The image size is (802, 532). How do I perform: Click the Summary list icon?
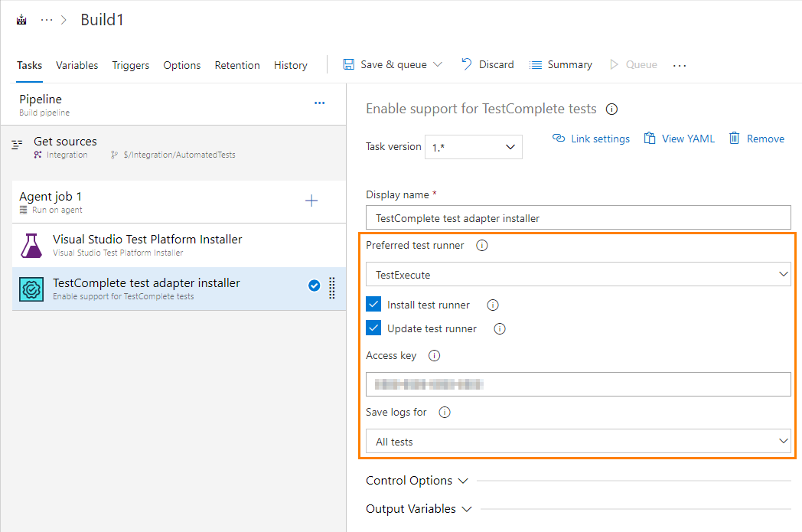click(x=536, y=65)
